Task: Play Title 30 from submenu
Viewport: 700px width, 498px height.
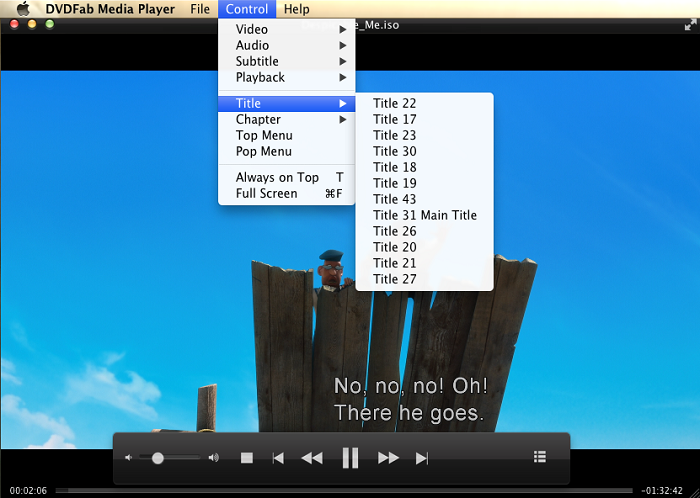Action: click(x=425, y=151)
